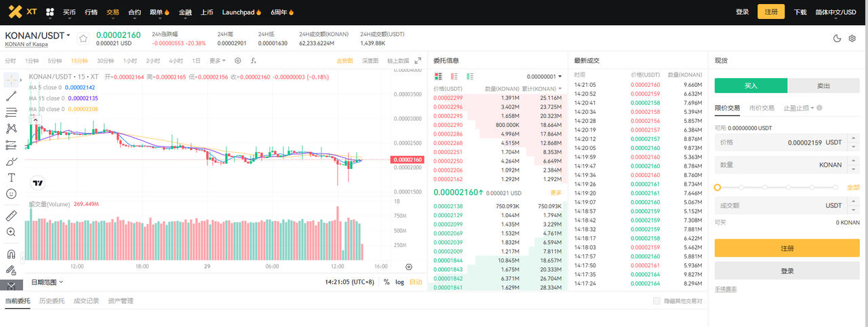868x327 pixels.
Task: Open KONAN/USDT pair selector dropdown
Action: pyautogui.click(x=38, y=35)
